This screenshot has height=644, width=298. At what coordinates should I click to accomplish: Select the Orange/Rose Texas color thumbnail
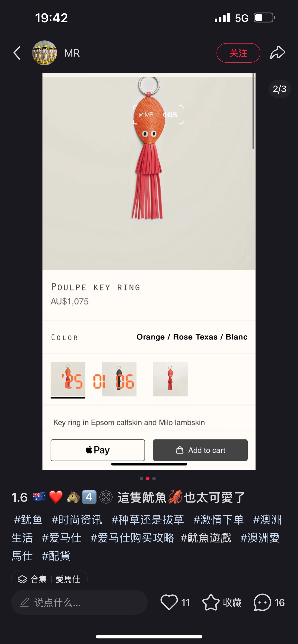(68, 379)
